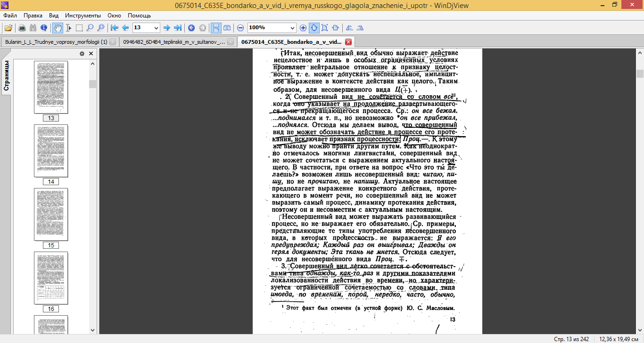This screenshot has height=343, width=644.
Task: Go to the previous page
Action: coord(125,28)
